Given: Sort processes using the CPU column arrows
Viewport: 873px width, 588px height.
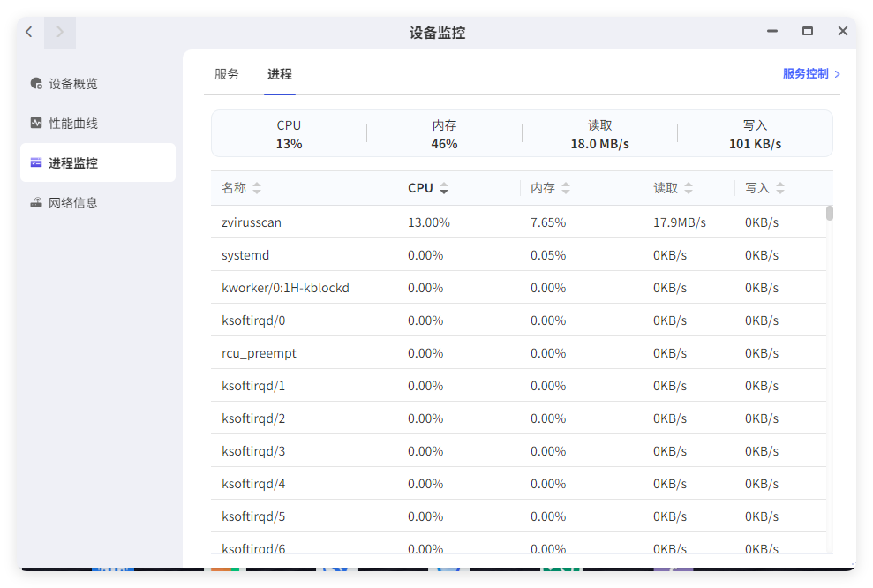Looking at the screenshot, I should [x=445, y=188].
